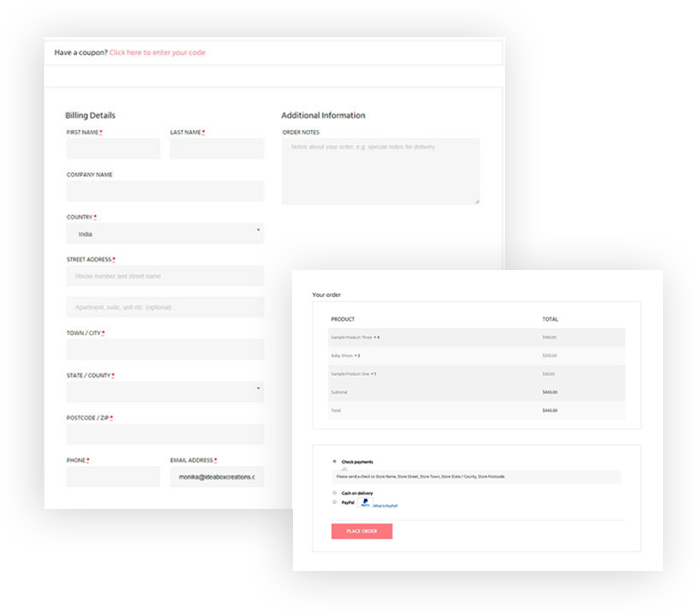Image resolution: width=699 pixels, height=614 pixels.
Task: Click 'Sample Product Three' order row
Action: [477, 337]
